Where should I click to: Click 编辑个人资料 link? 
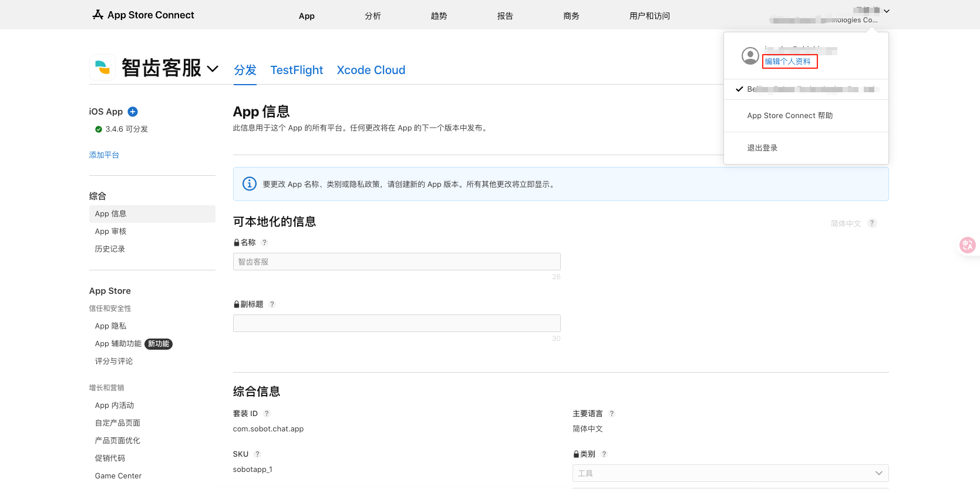787,61
